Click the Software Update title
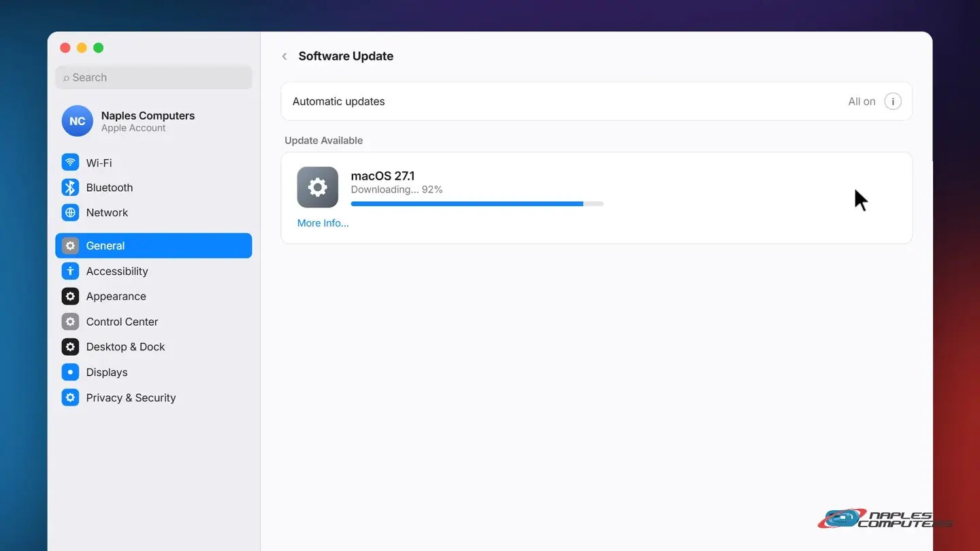The width and height of the screenshot is (980, 551). click(x=346, y=56)
